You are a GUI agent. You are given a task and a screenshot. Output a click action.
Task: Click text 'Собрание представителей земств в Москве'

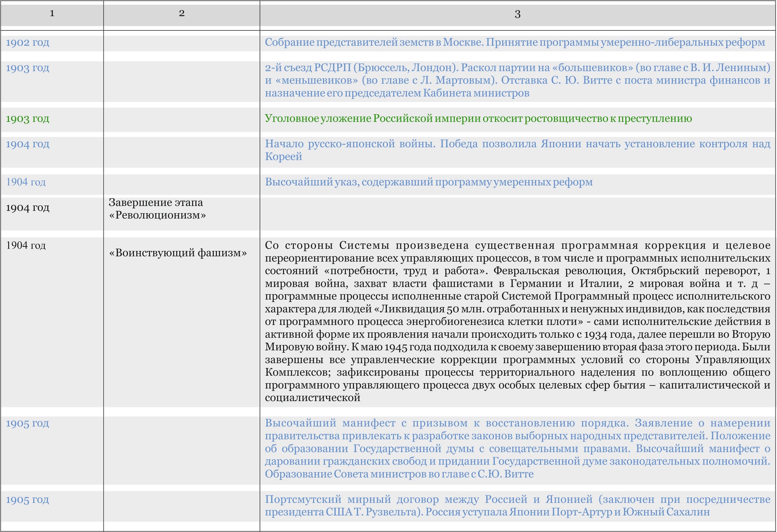pyautogui.click(x=374, y=42)
